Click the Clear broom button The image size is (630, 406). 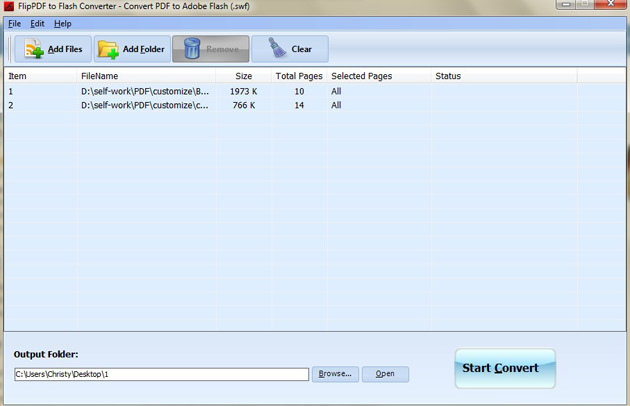coord(290,49)
